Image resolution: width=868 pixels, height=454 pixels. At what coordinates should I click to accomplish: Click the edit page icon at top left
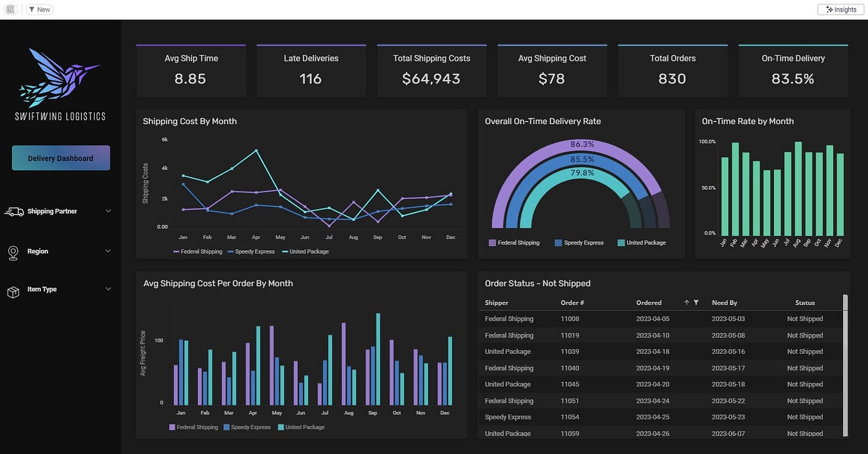[x=10, y=8]
